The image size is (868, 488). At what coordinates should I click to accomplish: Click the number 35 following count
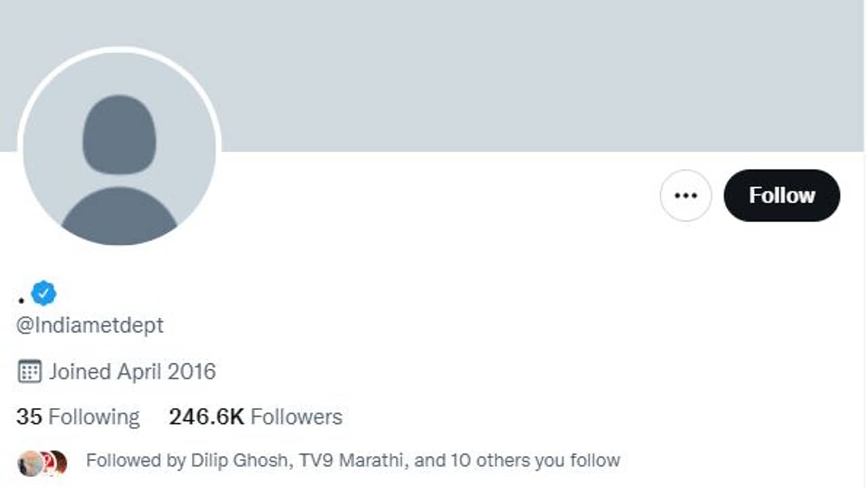(29, 416)
